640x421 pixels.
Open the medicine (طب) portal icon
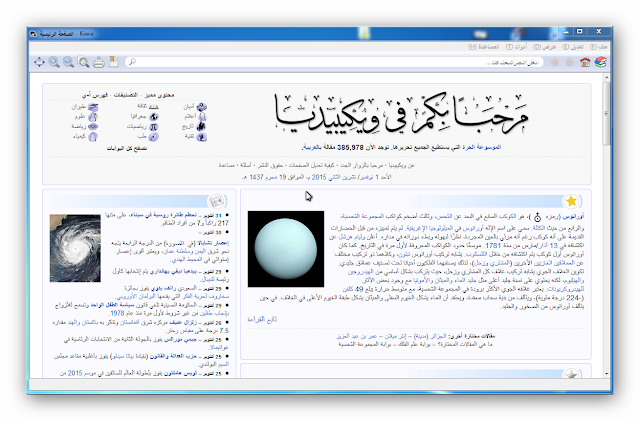coord(153,137)
